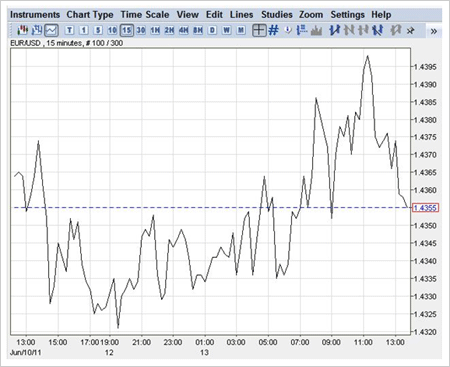Screen dimensions: 450x367
Task: Switch to weekly (W) time scale
Action: 226,30
